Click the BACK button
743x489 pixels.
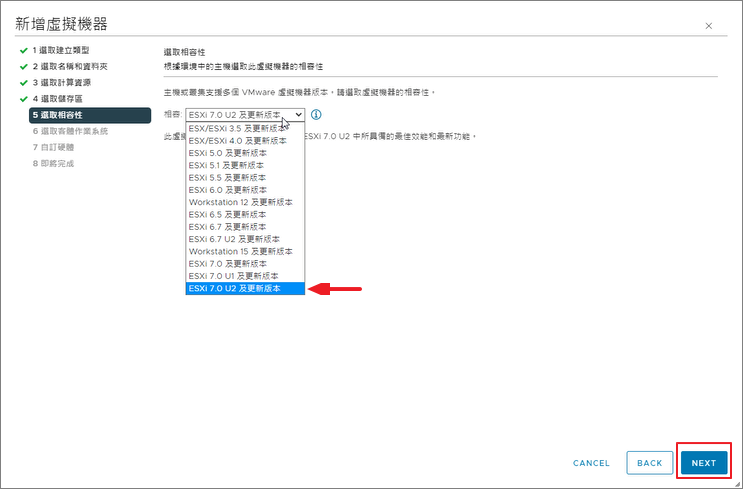(650, 463)
